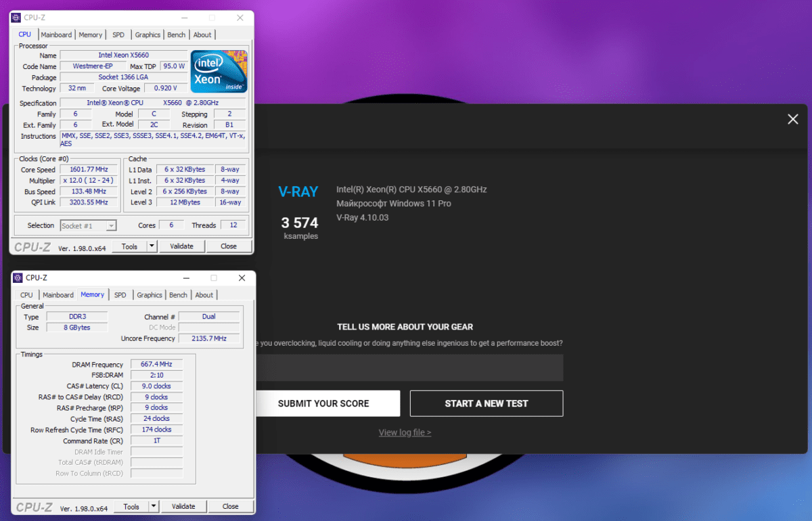This screenshot has width=812, height=521.
Task: Select CPU tab in upper CPU-Z window
Action: coord(25,35)
